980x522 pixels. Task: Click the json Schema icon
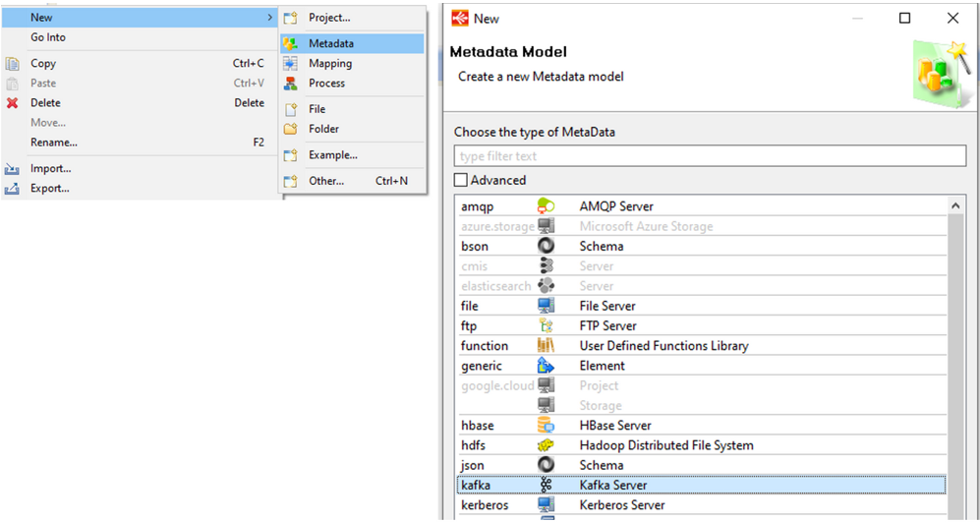pyautogui.click(x=546, y=465)
